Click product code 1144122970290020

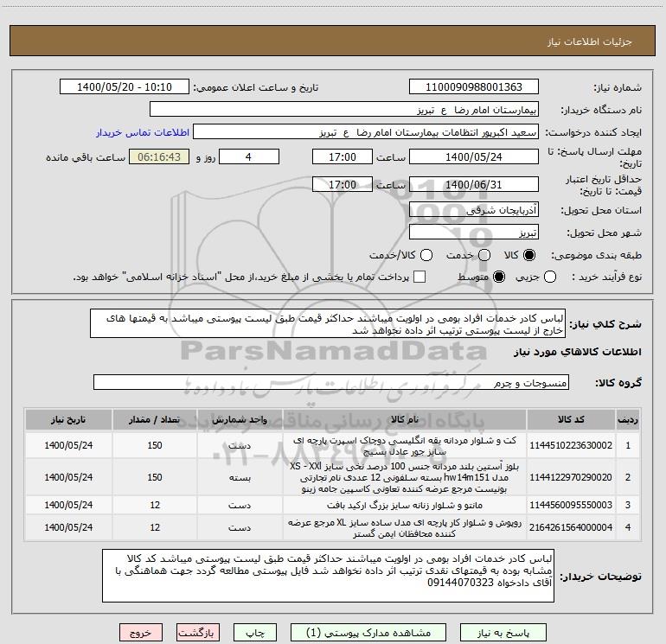tap(571, 477)
